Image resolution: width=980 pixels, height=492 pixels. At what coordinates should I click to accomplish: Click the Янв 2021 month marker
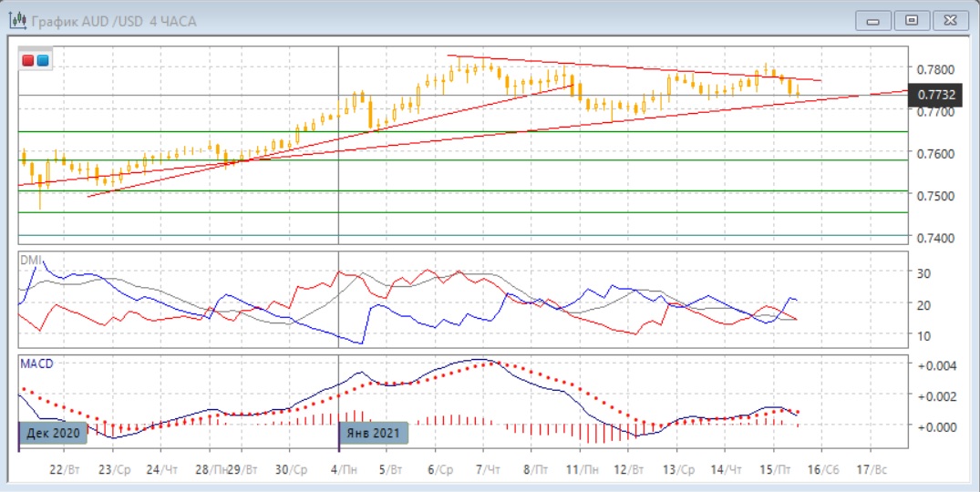[x=374, y=433]
